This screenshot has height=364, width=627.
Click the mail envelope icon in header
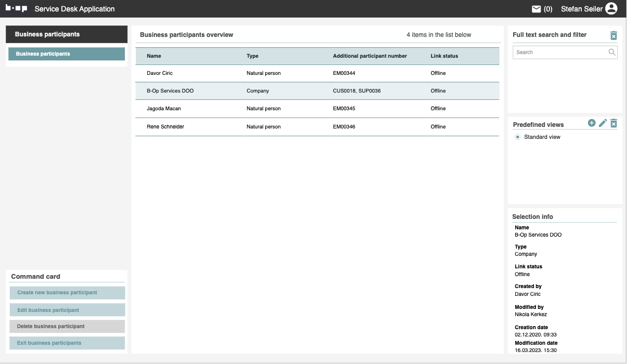536,9
